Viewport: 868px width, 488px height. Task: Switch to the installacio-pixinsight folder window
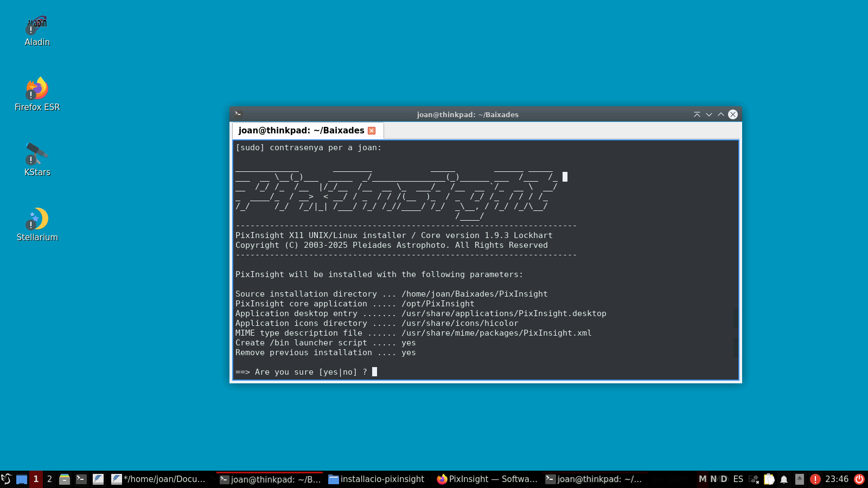[x=377, y=479]
